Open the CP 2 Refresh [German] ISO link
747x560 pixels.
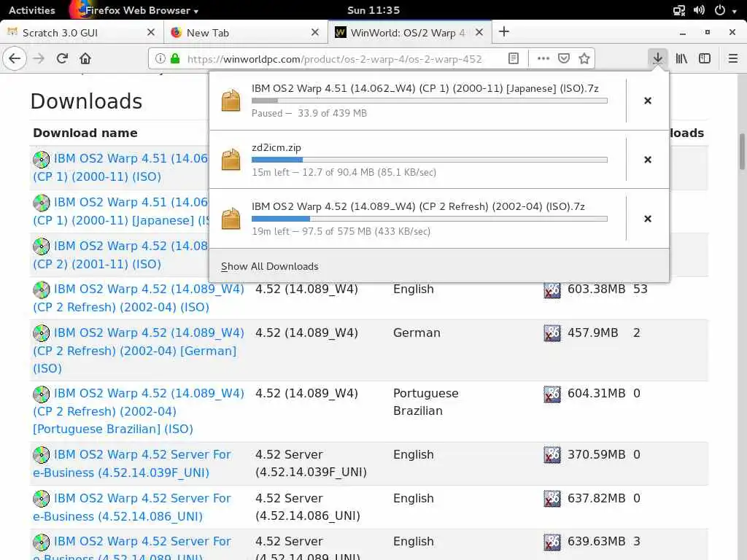tap(138, 351)
